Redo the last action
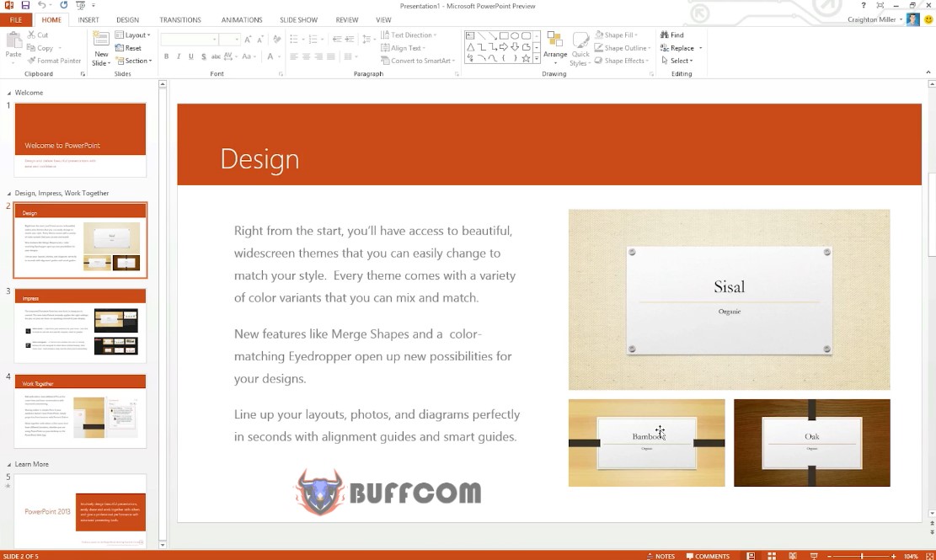The height and width of the screenshot is (560, 936). pyautogui.click(x=63, y=5)
